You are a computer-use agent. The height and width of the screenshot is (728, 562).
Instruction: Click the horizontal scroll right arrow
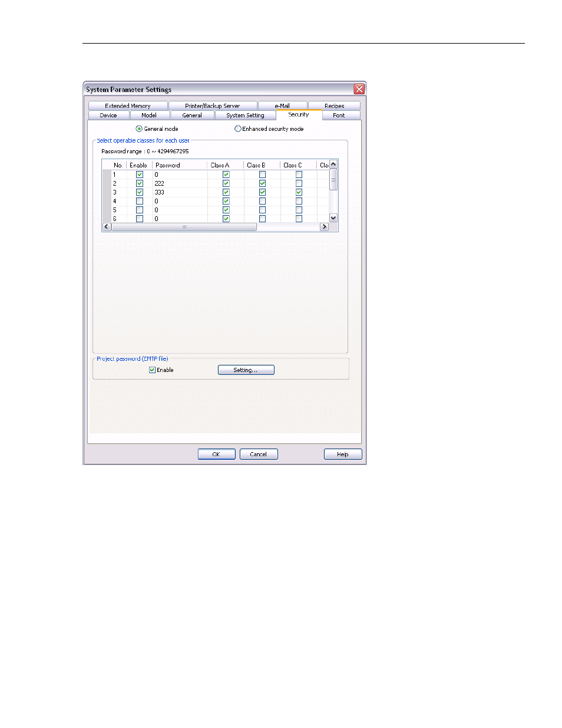[324, 227]
